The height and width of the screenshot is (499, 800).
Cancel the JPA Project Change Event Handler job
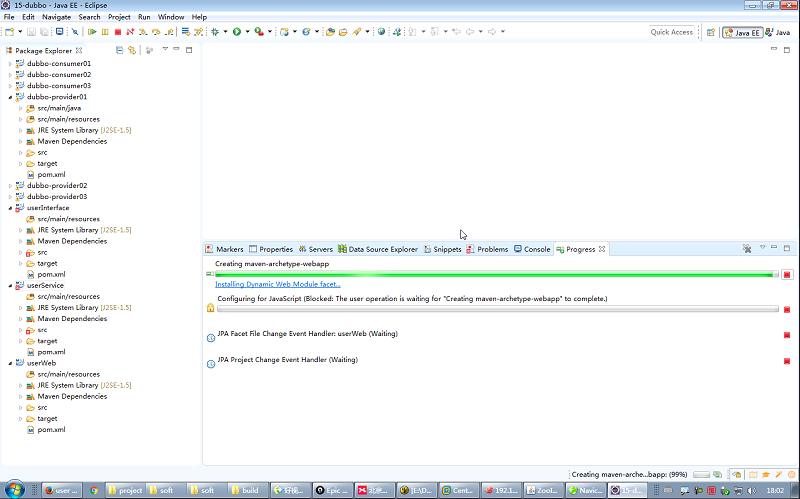click(787, 361)
